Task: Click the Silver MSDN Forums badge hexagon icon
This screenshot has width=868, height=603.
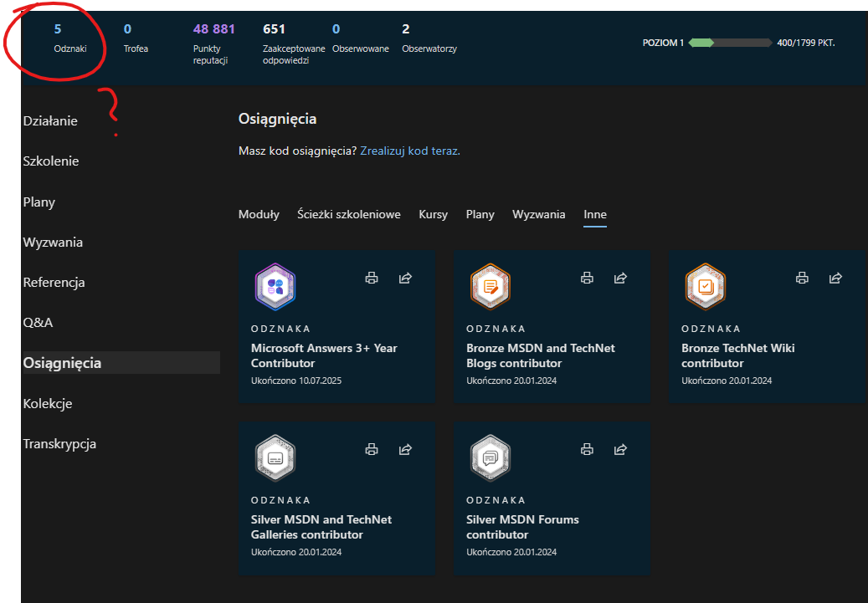Action: [x=490, y=458]
